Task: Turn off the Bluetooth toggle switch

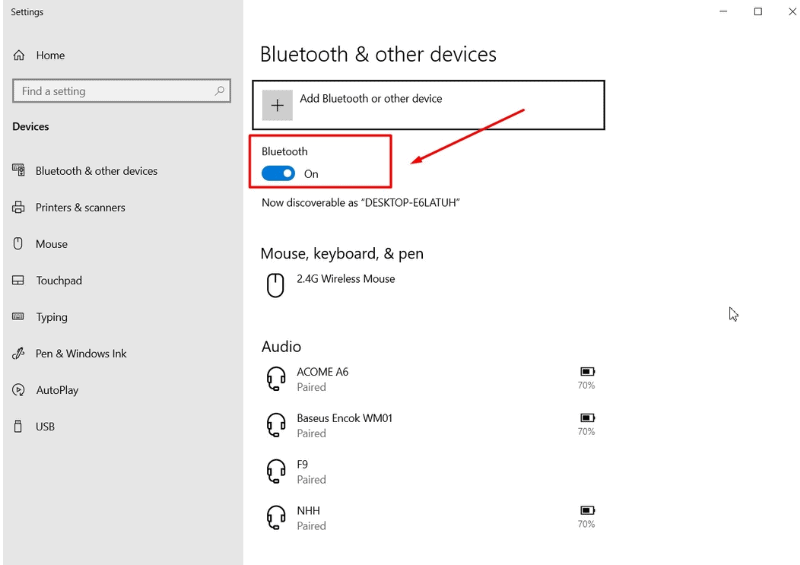Action: [x=278, y=173]
